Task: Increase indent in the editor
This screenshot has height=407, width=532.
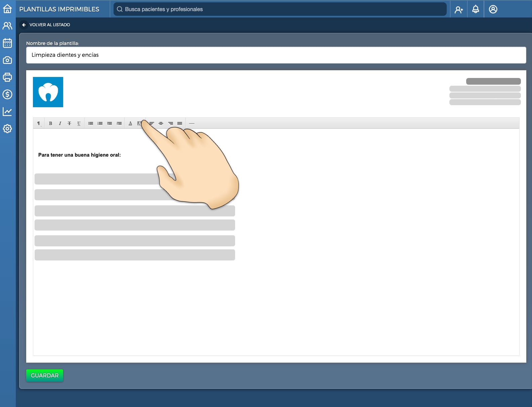Action: [119, 123]
